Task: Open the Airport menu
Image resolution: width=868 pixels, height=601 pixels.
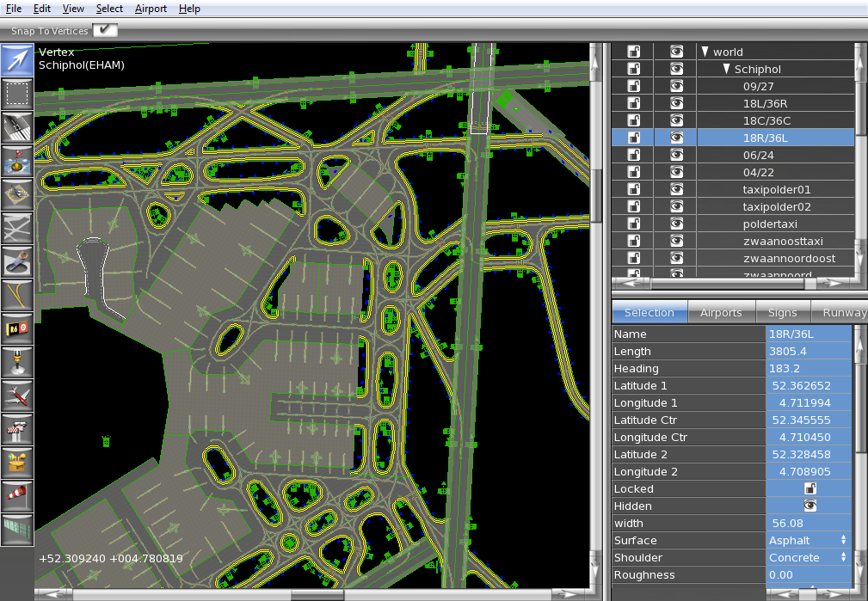Action: (151, 9)
